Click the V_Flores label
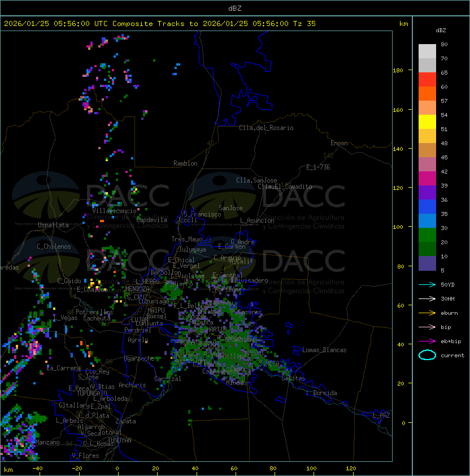 (x=85, y=456)
